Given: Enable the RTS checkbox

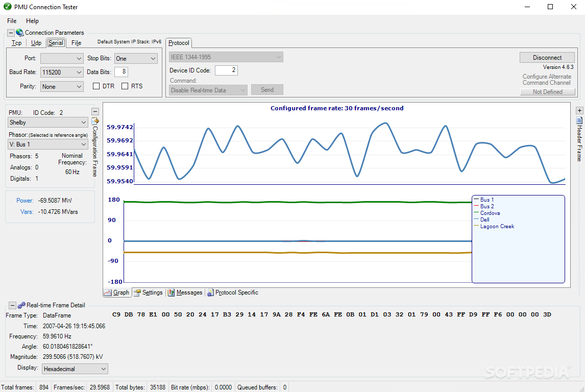Looking at the screenshot, I should (125, 86).
